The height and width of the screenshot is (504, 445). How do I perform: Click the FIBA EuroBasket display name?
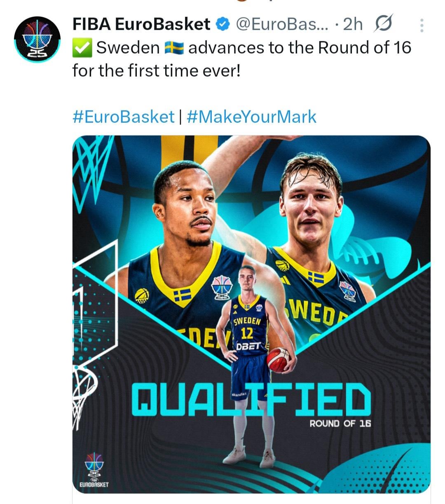[141, 25]
